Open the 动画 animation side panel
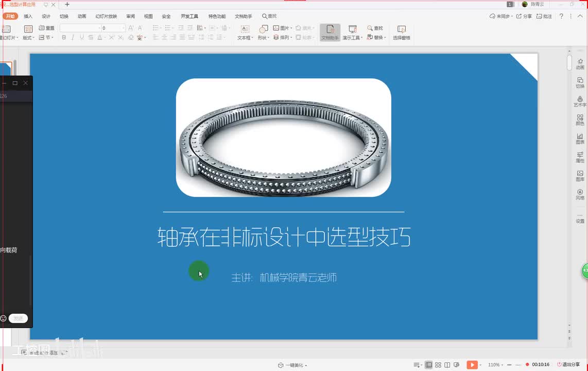The height and width of the screenshot is (371, 588). pos(580,64)
